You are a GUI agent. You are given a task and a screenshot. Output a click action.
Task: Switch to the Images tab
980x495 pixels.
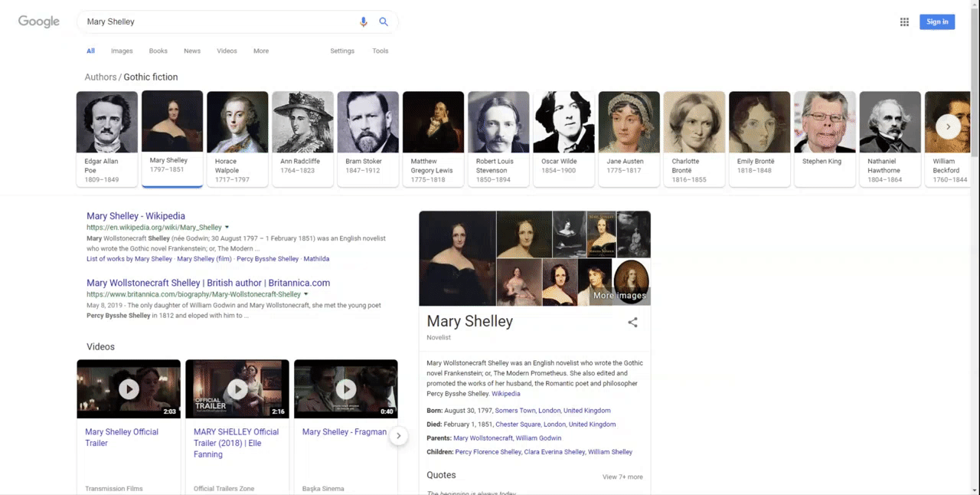(122, 51)
